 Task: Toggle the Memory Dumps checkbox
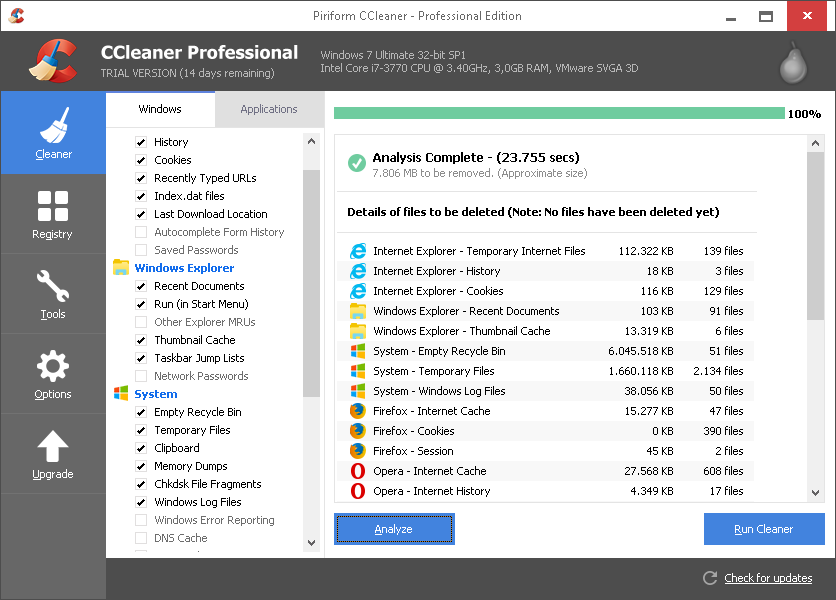click(141, 466)
